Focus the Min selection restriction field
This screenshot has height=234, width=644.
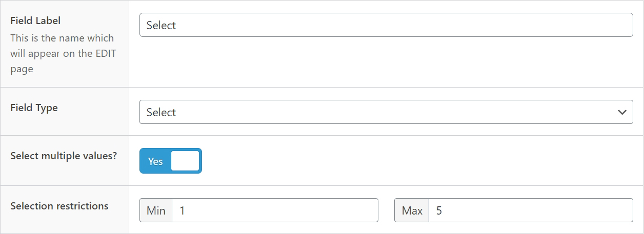(x=275, y=210)
